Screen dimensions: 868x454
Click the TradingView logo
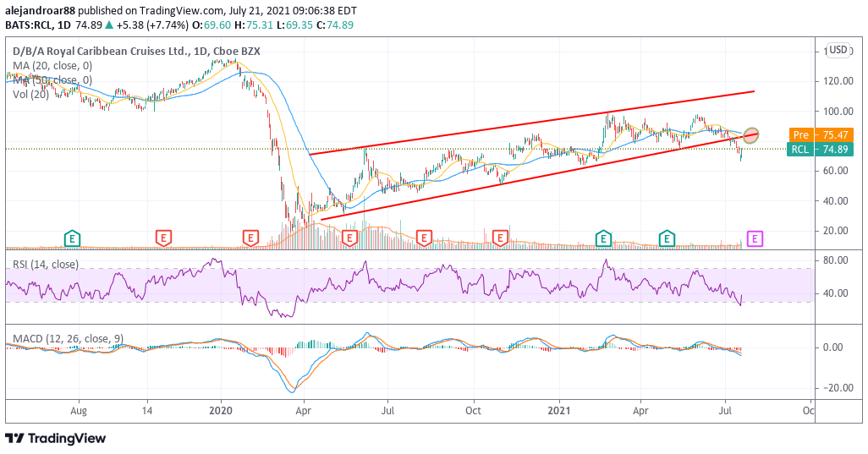[x=56, y=439]
